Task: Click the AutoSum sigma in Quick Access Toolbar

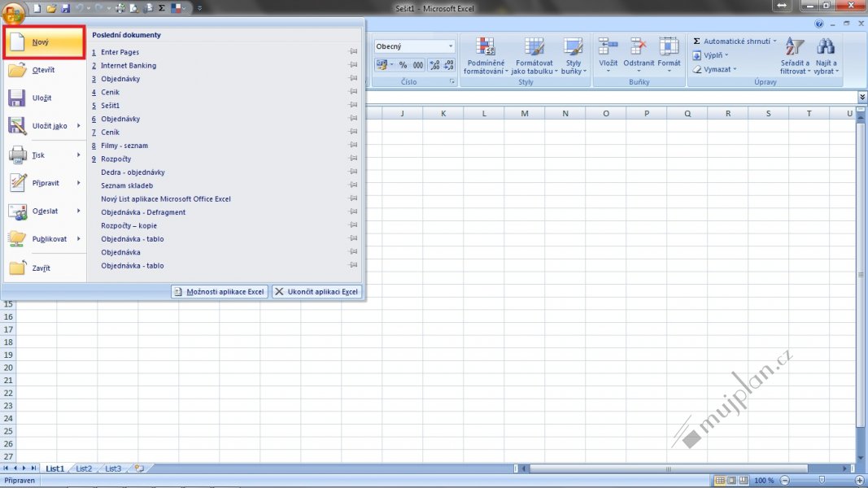Action: coord(162,8)
